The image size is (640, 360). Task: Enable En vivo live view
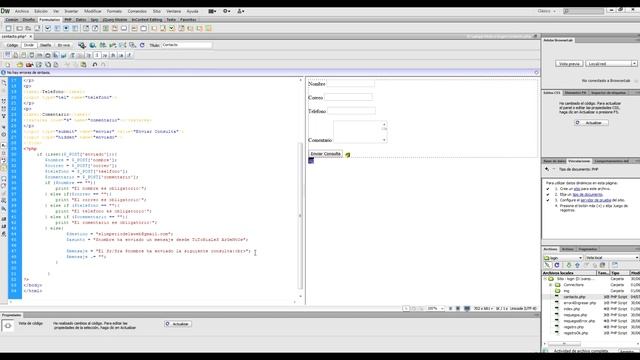(64, 45)
